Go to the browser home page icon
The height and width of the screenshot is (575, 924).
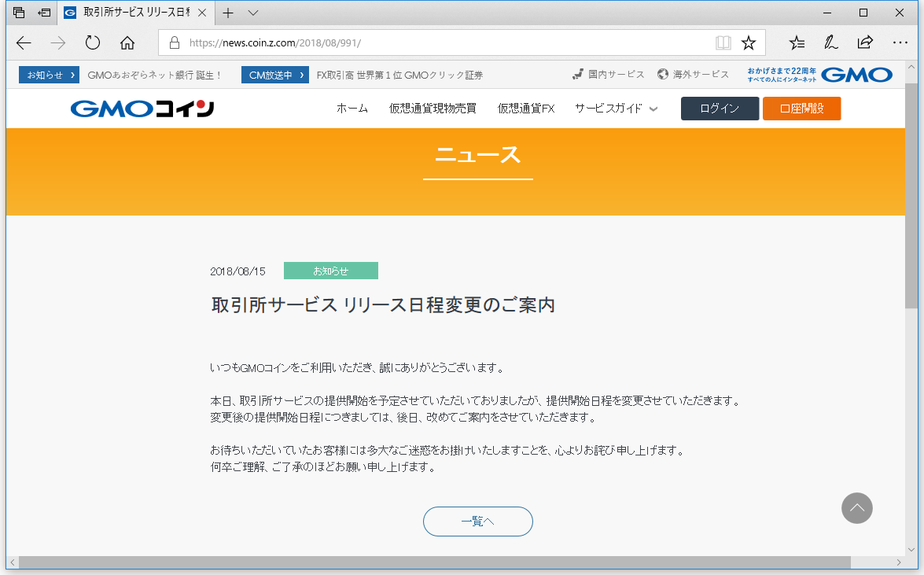[127, 42]
